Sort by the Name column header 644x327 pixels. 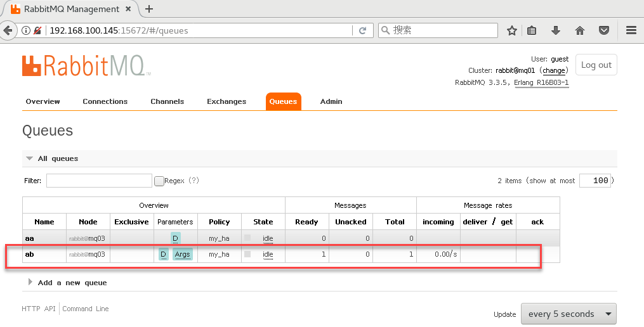[44, 222]
